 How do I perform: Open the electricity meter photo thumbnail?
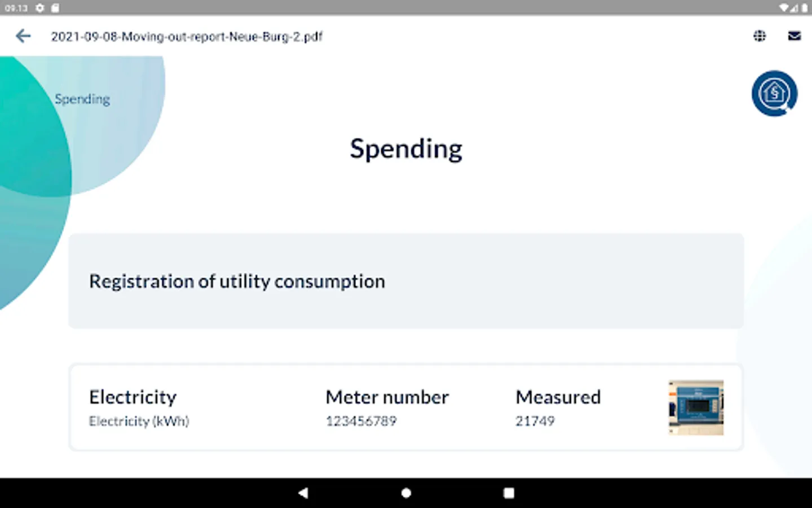pyautogui.click(x=696, y=408)
